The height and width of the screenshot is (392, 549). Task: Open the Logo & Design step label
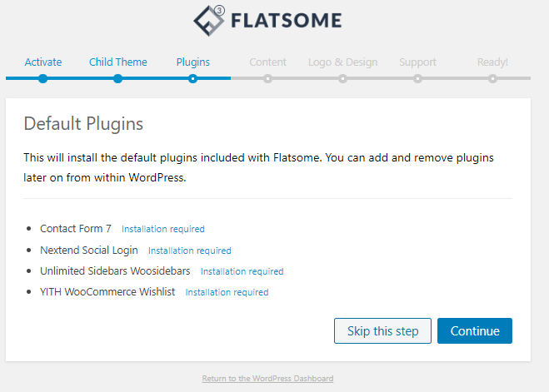pyautogui.click(x=342, y=62)
